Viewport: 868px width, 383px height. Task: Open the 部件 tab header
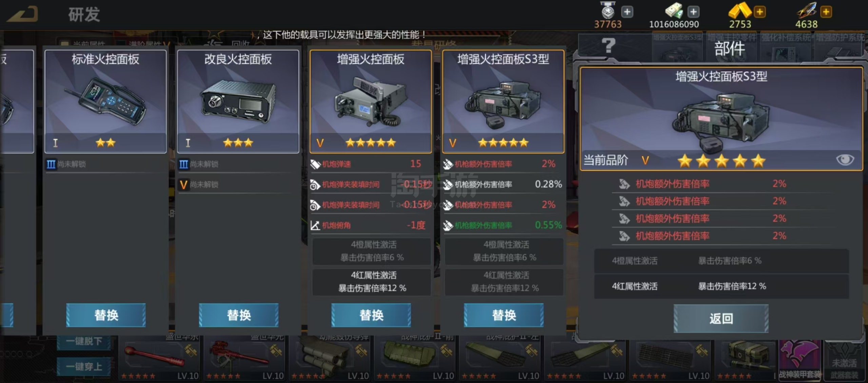tap(729, 48)
